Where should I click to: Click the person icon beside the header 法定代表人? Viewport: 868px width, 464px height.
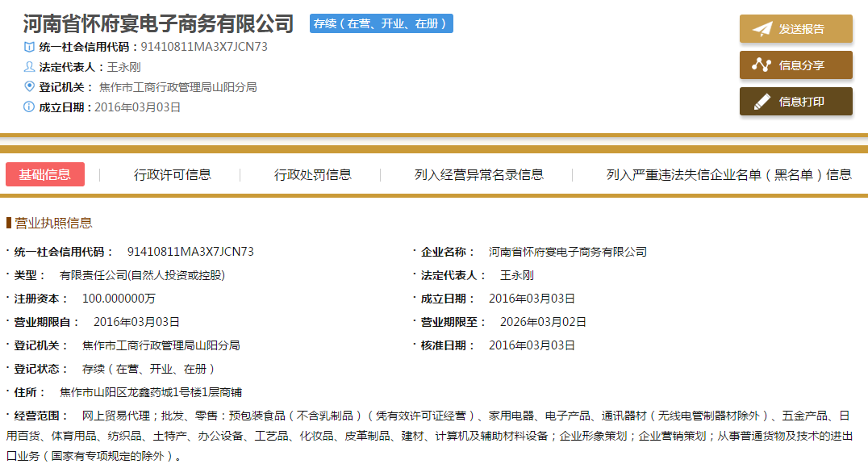click(30, 67)
